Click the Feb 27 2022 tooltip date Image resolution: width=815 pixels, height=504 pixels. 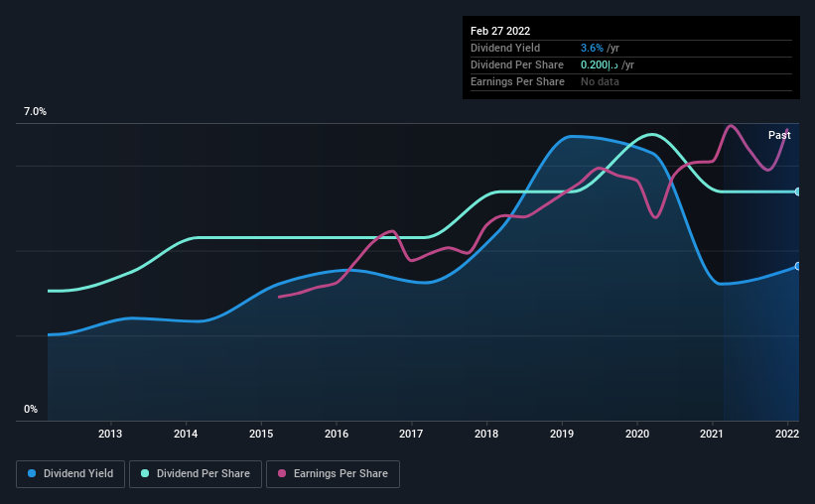point(500,31)
